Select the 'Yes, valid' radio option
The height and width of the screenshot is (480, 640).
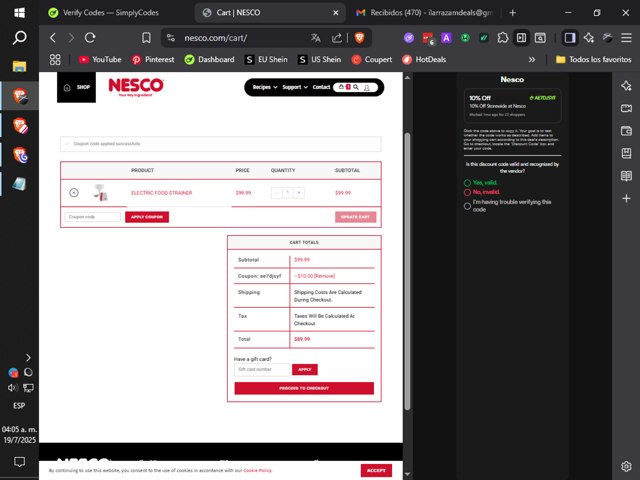tap(467, 183)
